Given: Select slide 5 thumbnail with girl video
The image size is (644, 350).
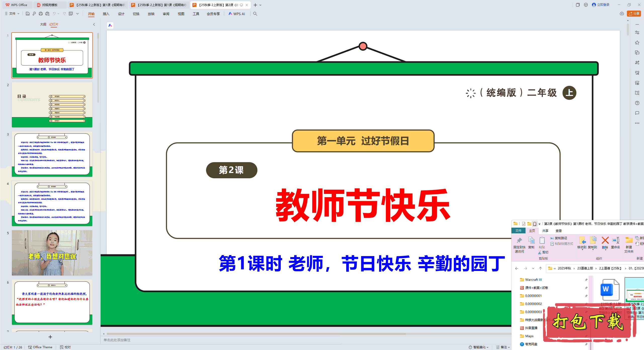Looking at the screenshot, I should (52, 253).
